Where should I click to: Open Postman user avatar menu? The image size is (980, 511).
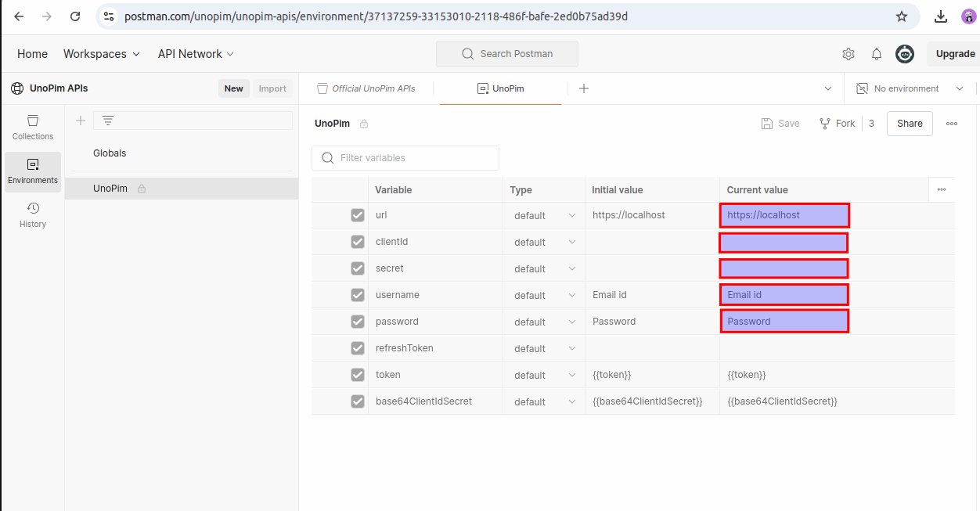point(905,54)
